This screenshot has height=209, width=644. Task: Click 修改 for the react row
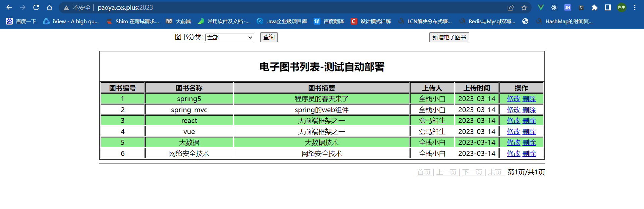(x=514, y=121)
